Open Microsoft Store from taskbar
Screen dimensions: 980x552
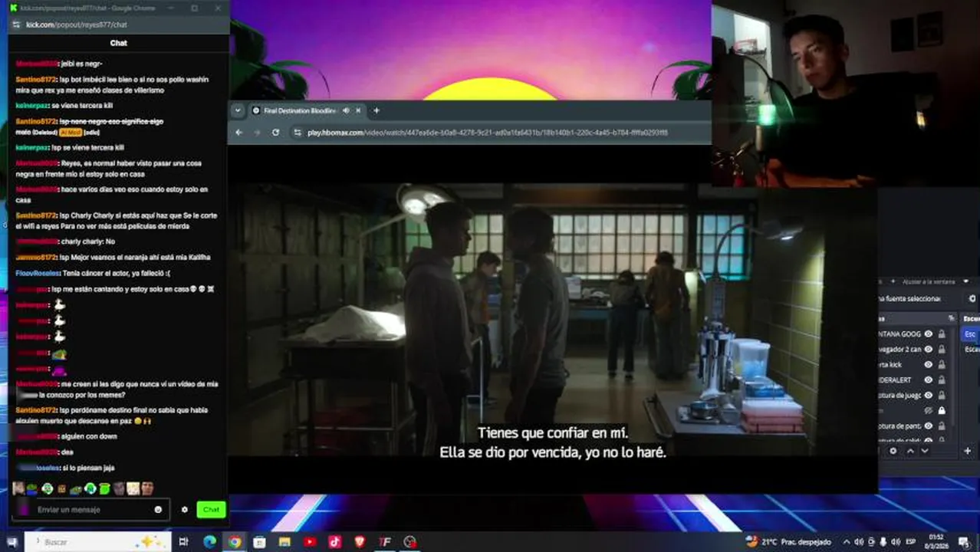coord(259,542)
